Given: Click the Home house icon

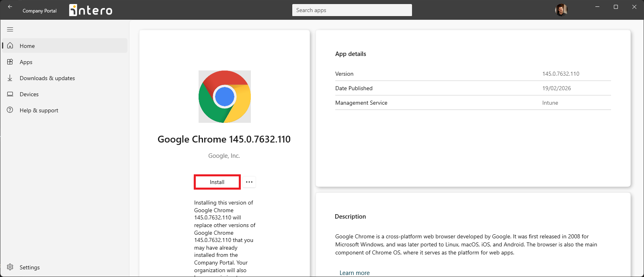Looking at the screenshot, I should (10, 45).
